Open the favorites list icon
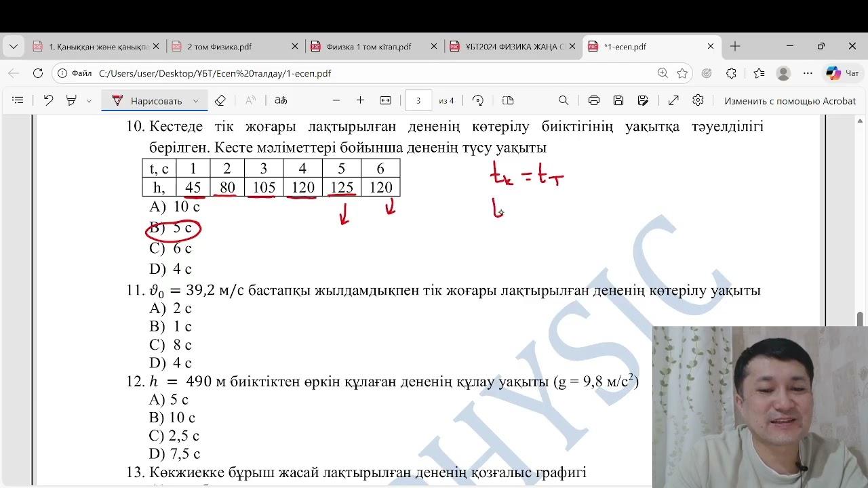 point(759,73)
